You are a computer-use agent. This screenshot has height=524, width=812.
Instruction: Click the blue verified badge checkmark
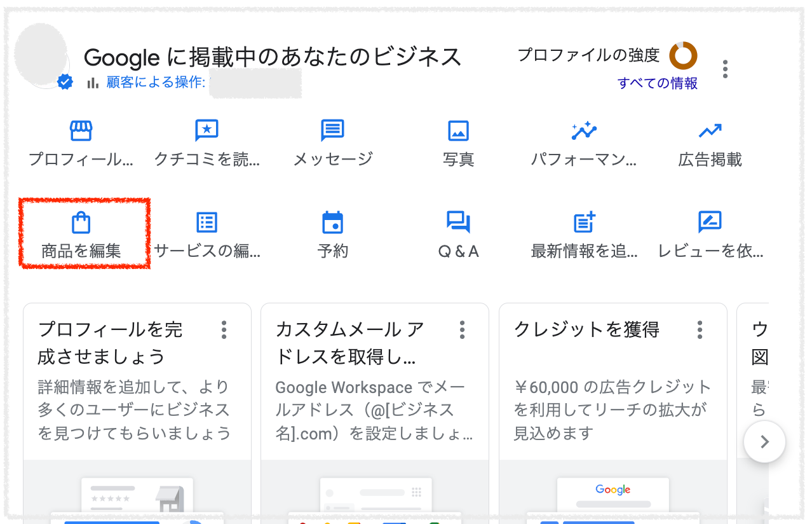[x=63, y=81]
